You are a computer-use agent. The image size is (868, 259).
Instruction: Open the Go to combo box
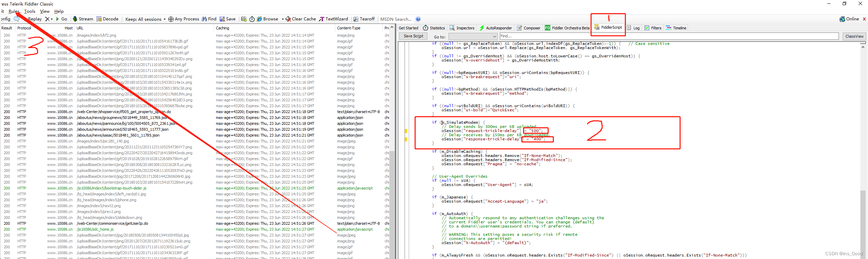pyautogui.click(x=473, y=36)
